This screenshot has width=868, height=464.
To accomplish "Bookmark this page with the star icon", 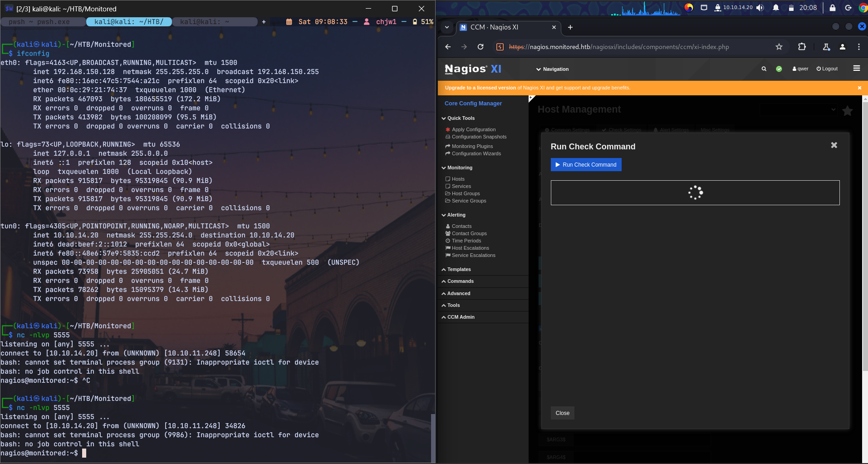I will pos(779,47).
